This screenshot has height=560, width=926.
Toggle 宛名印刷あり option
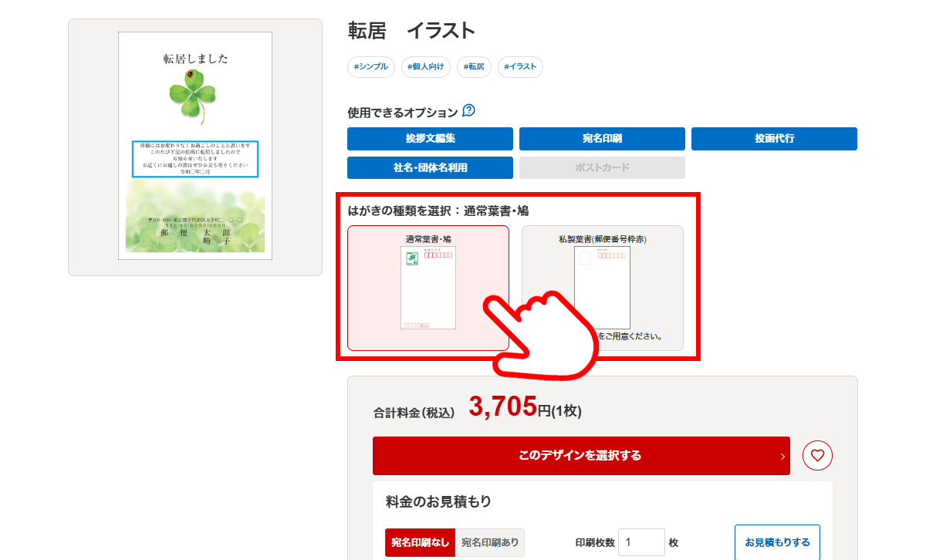490,542
